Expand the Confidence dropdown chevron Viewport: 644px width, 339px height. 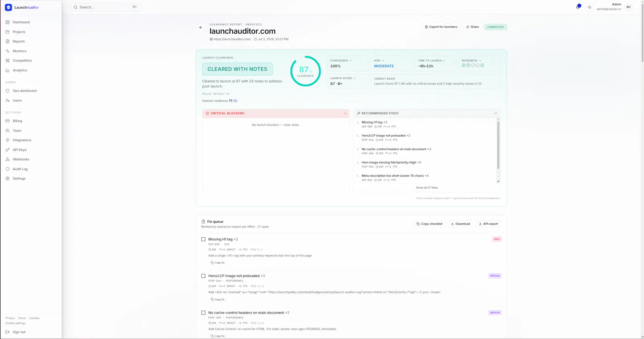[351, 60]
